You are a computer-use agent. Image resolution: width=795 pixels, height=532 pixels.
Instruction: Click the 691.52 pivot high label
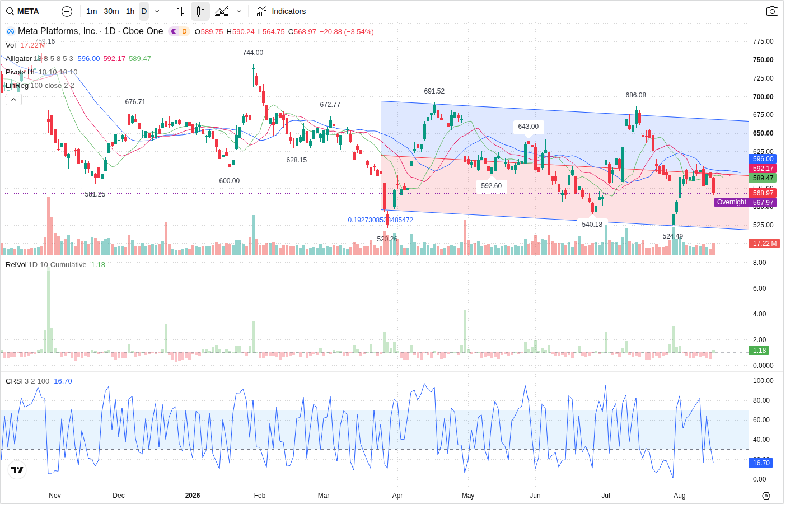[434, 91]
